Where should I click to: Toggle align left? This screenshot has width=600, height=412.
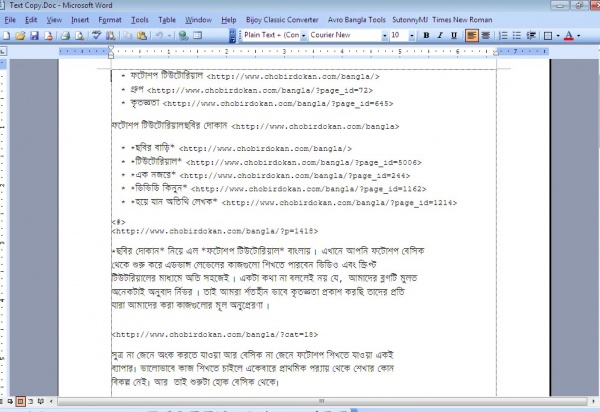[471, 36]
